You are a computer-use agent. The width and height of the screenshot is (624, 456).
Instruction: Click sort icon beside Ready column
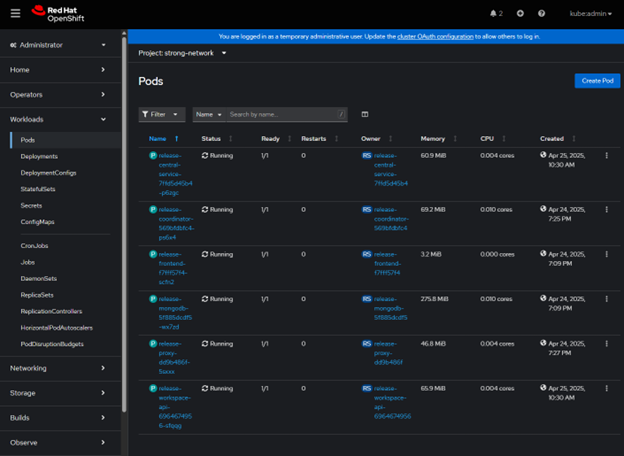point(289,139)
